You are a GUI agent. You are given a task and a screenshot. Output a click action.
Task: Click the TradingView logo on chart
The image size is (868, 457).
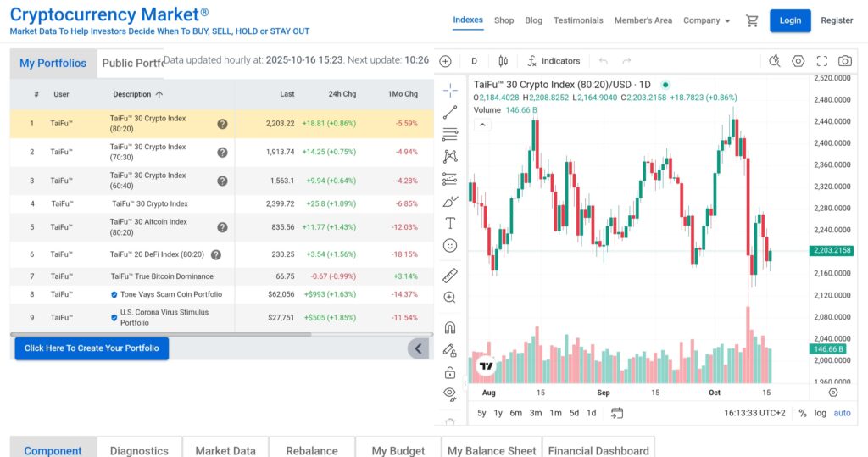pos(486,366)
